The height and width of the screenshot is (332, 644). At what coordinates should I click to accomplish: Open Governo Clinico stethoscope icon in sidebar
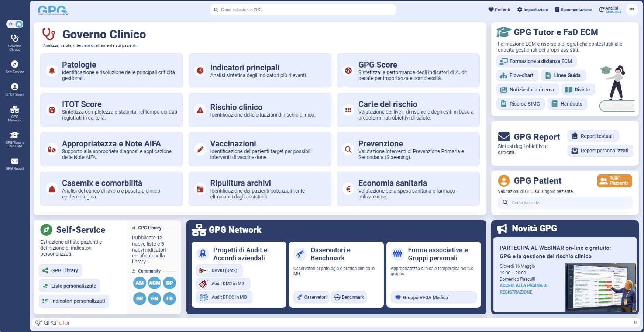(15, 38)
